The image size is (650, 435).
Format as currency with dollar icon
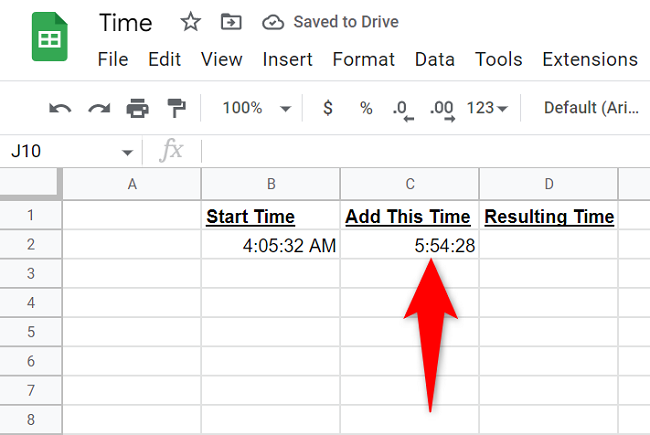328,108
